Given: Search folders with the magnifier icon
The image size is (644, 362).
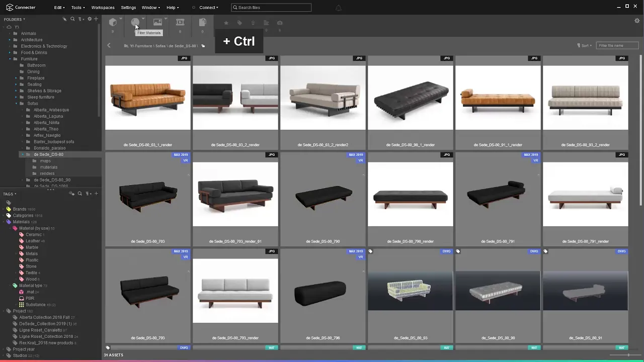Looking at the screenshot, I should (72, 19).
